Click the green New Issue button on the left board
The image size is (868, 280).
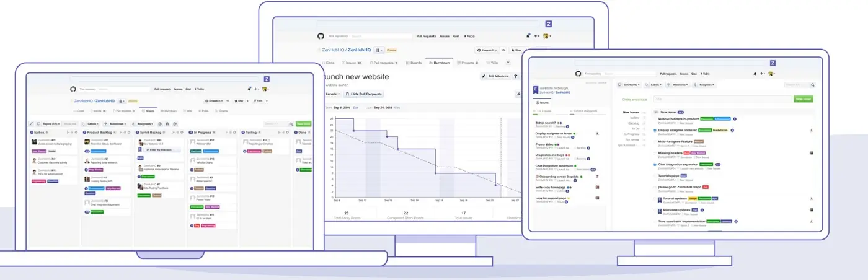[x=304, y=124]
